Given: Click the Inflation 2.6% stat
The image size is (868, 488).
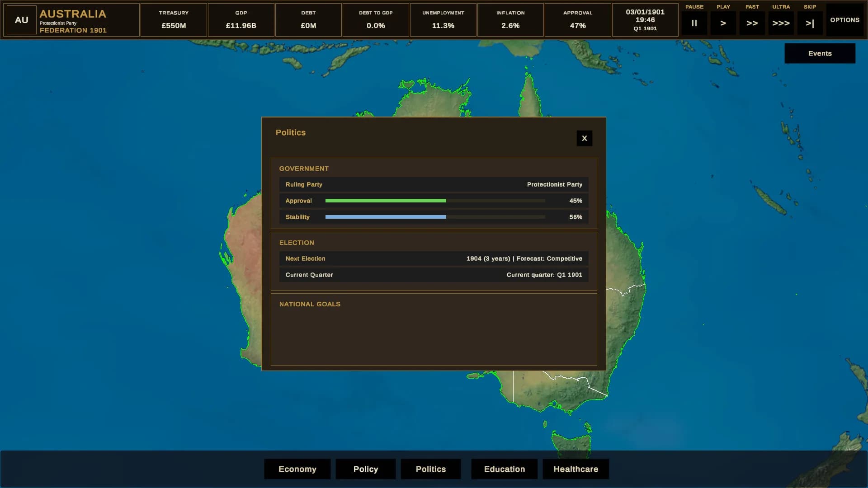Looking at the screenshot, I should [510, 20].
